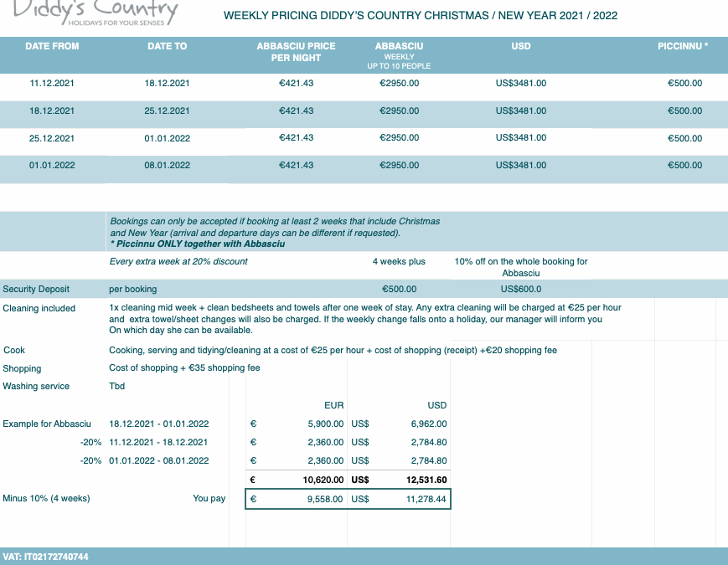Screen dimensions: 728x565
Task: Click the 'PICCINNU *' column header
Action: tap(683, 46)
